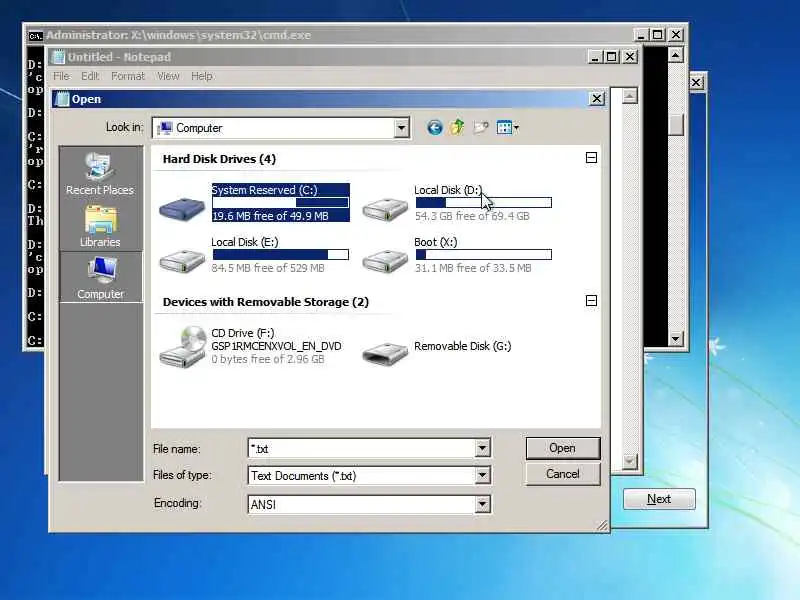Select the Local Disk (E:) drive icon
The image size is (800, 600).
click(182, 260)
